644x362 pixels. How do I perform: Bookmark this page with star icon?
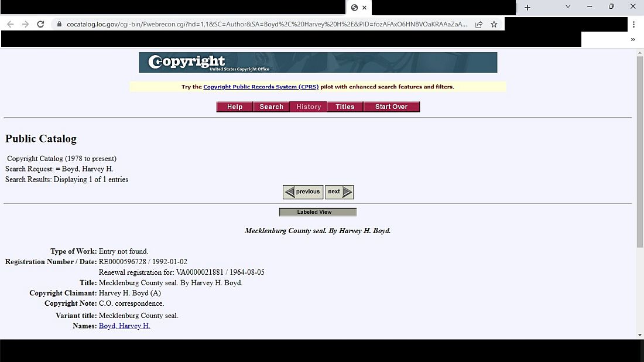494,25
